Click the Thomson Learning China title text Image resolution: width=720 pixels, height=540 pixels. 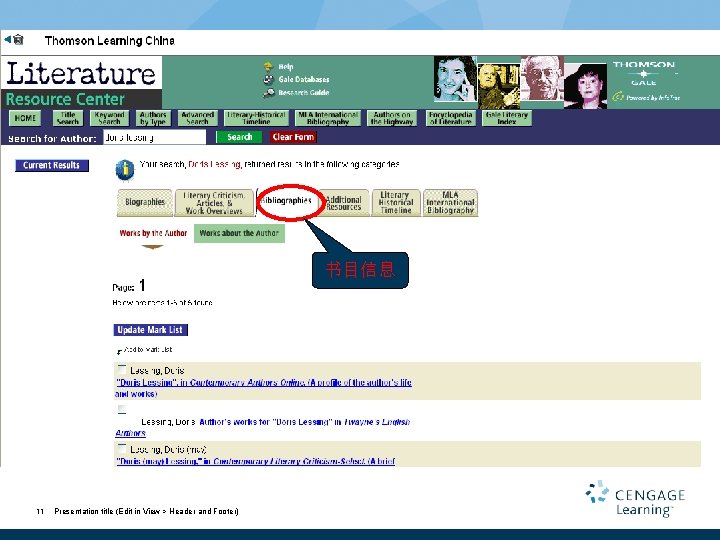110,41
